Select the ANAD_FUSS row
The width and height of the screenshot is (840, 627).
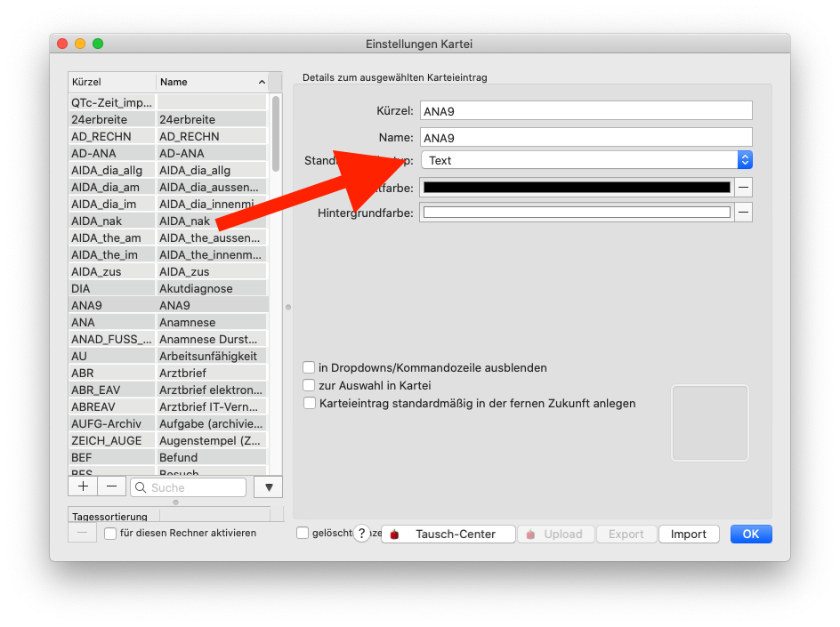pyautogui.click(x=167, y=340)
